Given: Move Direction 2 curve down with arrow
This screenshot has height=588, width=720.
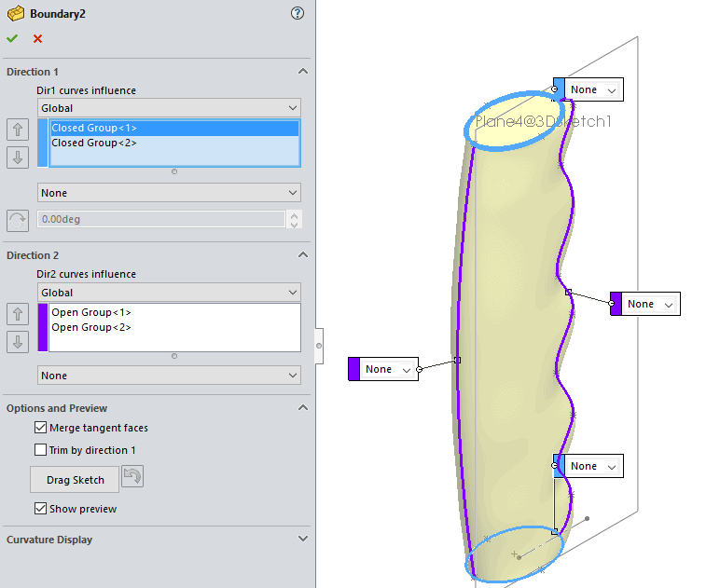Looking at the screenshot, I should (x=17, y=341).
